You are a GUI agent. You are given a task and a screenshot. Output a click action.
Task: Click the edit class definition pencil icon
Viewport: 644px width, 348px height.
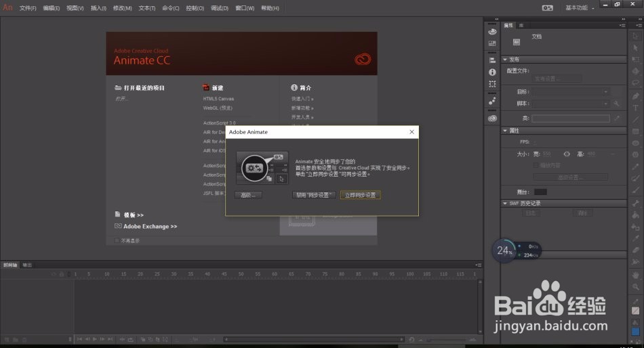tap(616, 118)
